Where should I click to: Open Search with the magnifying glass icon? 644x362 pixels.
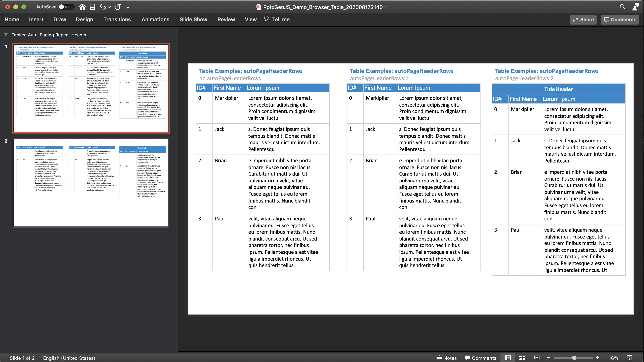[622, 7]
